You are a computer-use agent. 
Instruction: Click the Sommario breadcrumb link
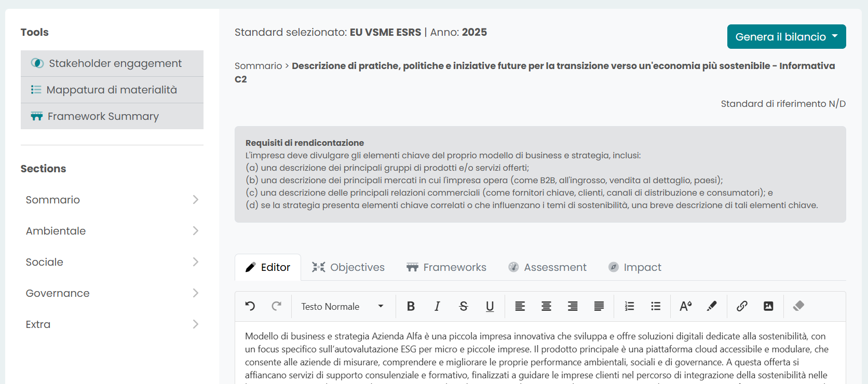coord(258,66)
